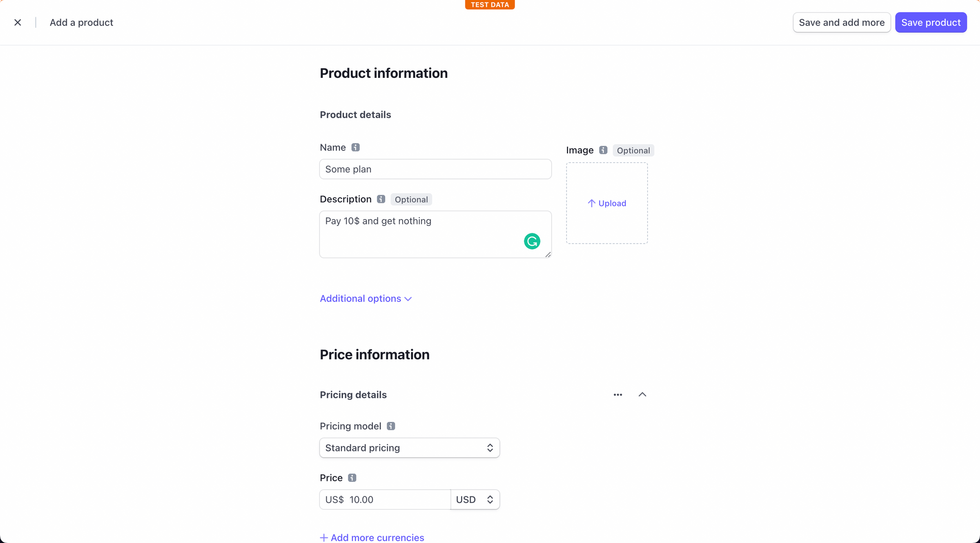
Task: Click the price amount field showing 10.00
Action: pyautogui.click(x=392, y=499)
